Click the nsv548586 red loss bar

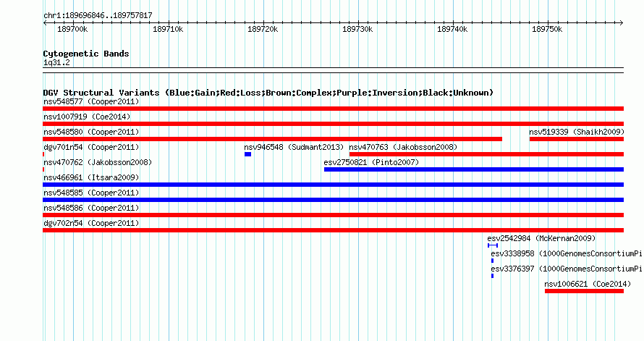coord(333,215)
